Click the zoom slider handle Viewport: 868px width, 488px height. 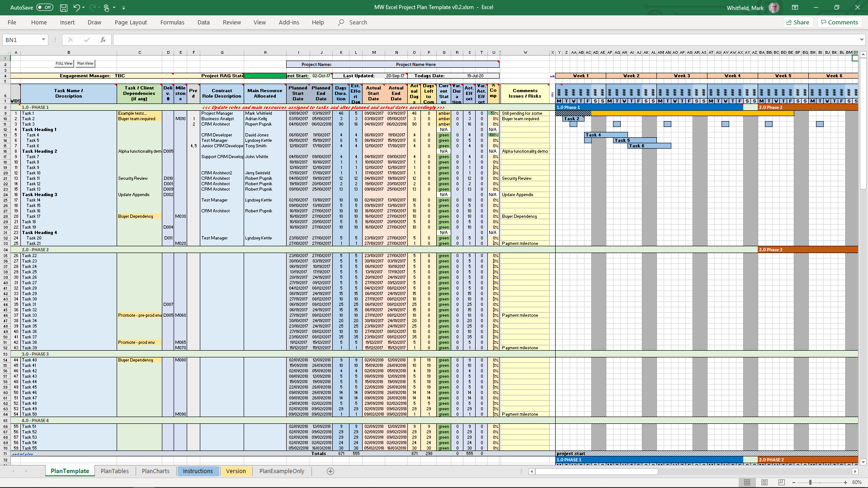pyautogui.click(x=810, y=483)
